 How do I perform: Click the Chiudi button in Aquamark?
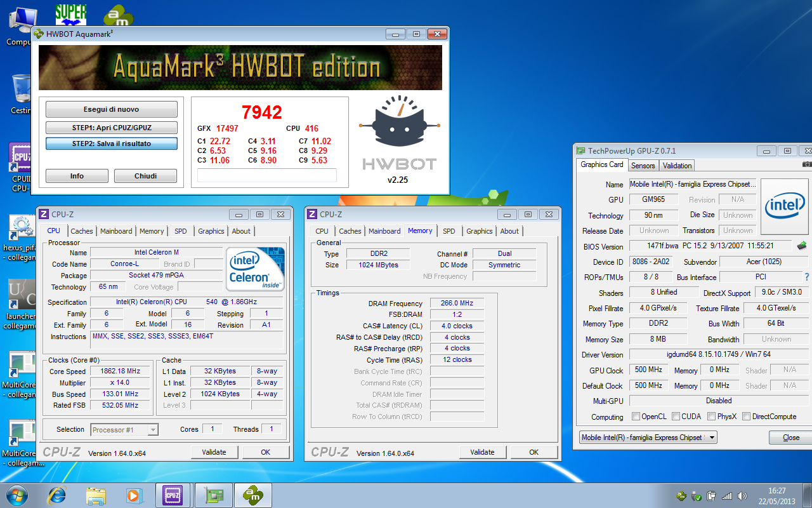coord(145,176)
